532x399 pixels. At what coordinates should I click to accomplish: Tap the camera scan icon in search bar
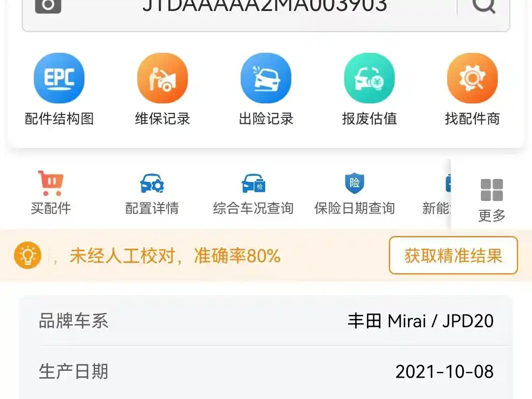point(48,5)
